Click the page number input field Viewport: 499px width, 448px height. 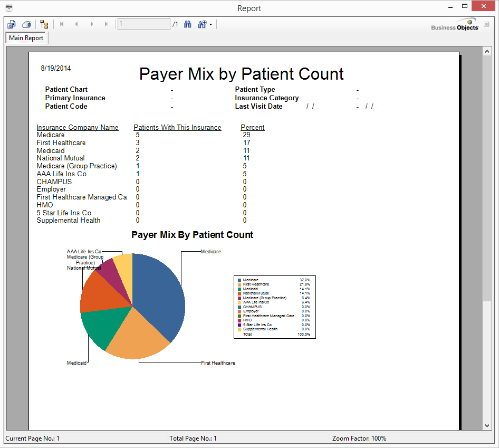pos(143,24)
